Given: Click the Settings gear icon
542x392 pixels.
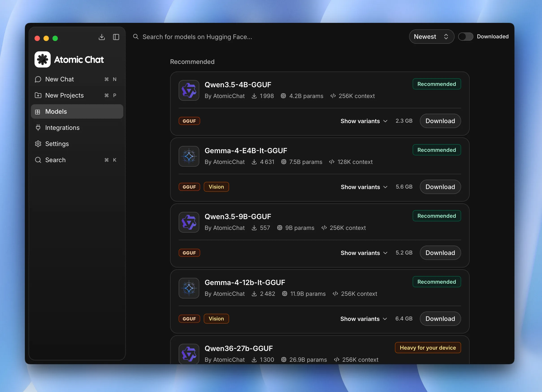Looking at the screenshot, I should pyautogui.click(x=38, y=144).
